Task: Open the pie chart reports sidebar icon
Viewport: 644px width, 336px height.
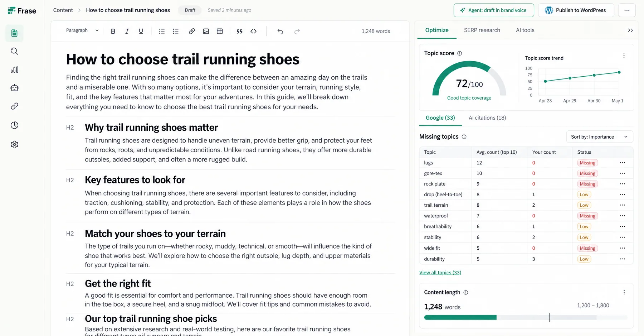Action: tap(14, 125)
